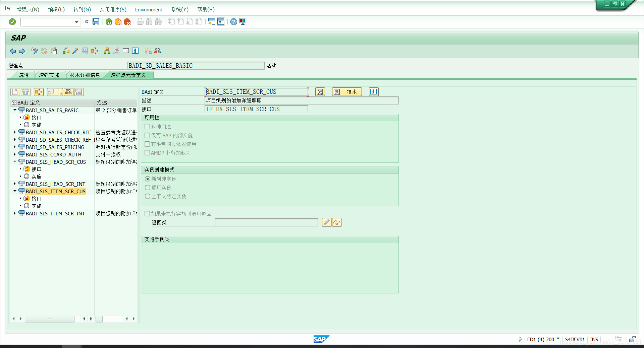Click the collapse command field chevron icon

87,22
